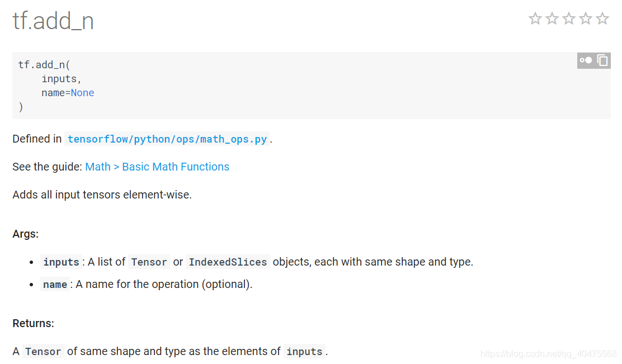This screenshot has height=364, width=622.
Task: Click the fourth rating star
Action: (586, 18)
